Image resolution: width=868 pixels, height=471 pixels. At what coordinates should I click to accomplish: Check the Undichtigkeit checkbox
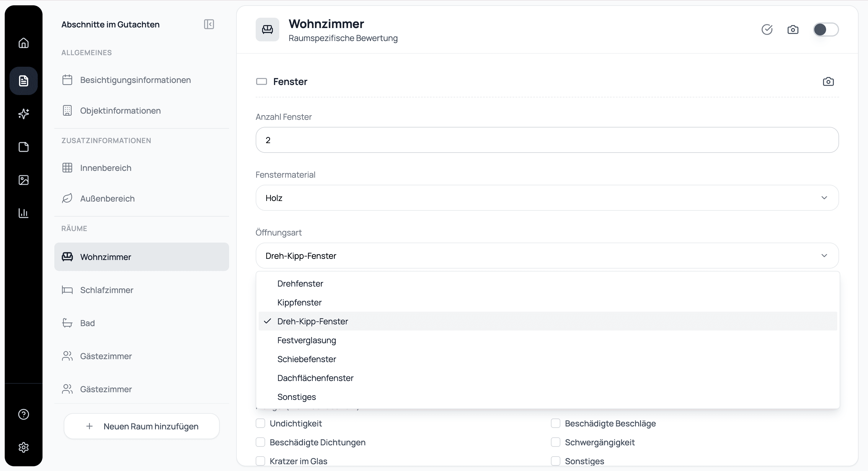pyautogui.click(x=261, y=423)
